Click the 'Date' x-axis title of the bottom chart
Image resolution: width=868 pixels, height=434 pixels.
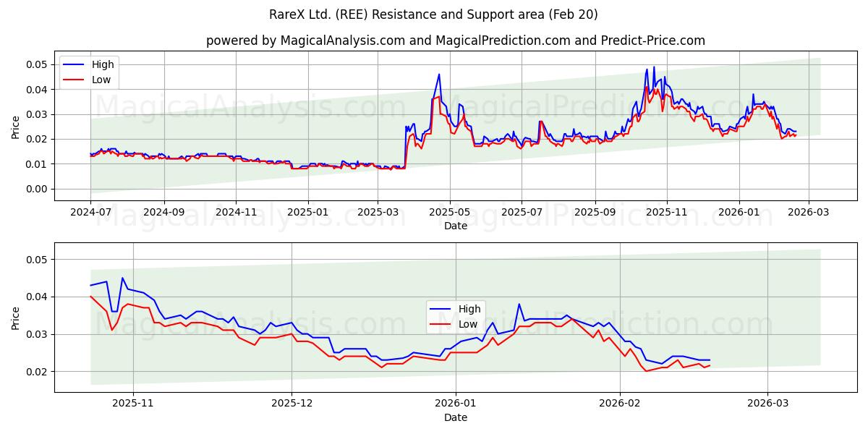click(x=456, y=417)
